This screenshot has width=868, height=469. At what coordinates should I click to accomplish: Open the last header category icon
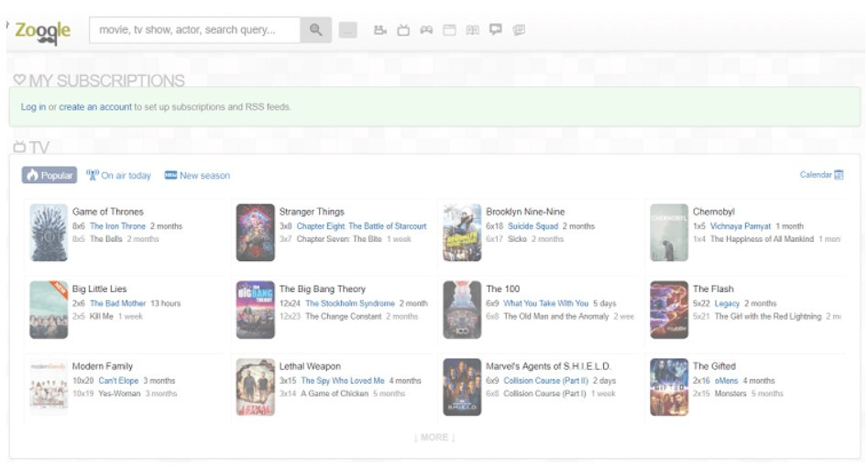pos(519,30)
